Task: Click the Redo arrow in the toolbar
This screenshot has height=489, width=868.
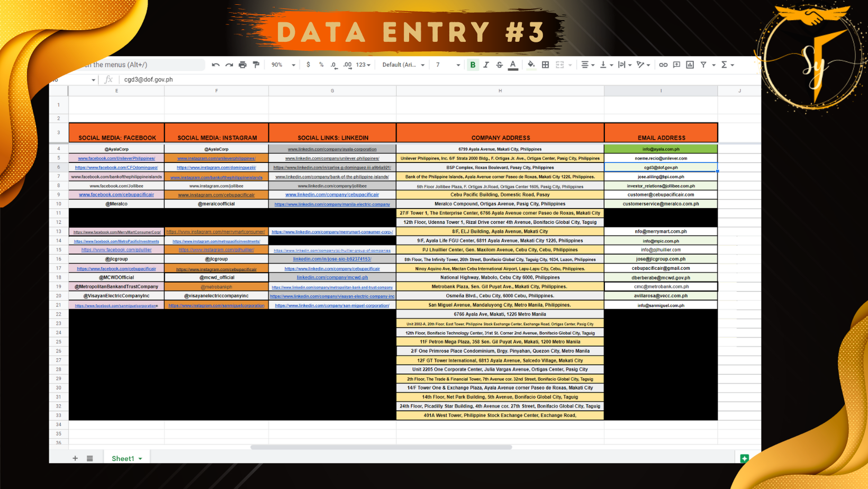Action: [x=229, y=65]
